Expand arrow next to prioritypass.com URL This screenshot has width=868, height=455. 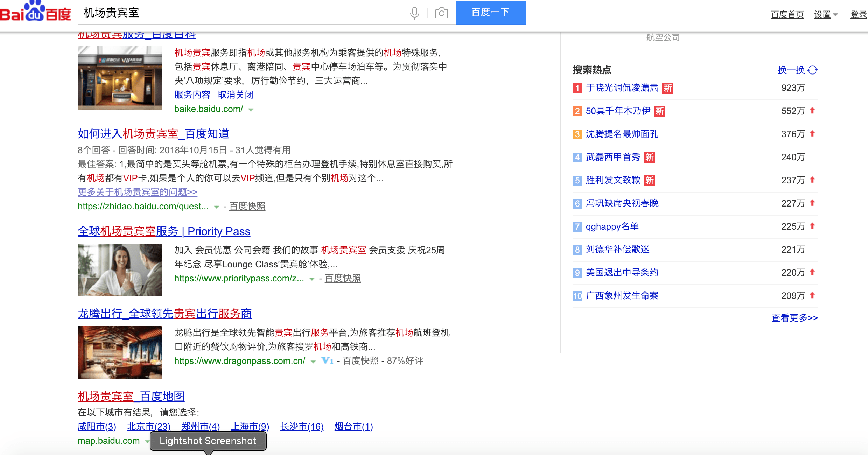312,279
